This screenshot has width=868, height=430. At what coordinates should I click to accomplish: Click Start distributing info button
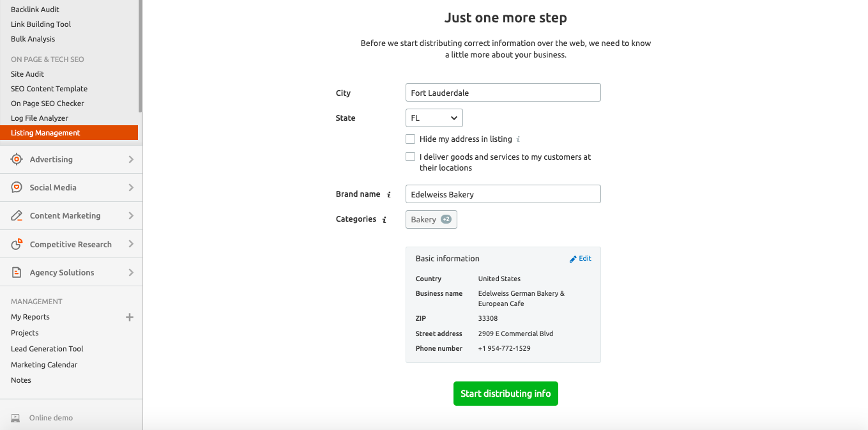coord(505,394)
